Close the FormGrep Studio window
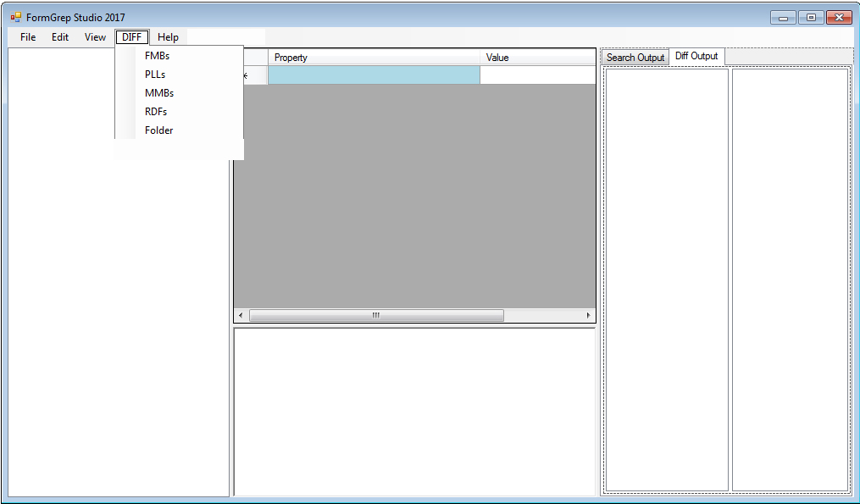Image resolution: width=860 pixels, height=504 pixels. [839, 18]
